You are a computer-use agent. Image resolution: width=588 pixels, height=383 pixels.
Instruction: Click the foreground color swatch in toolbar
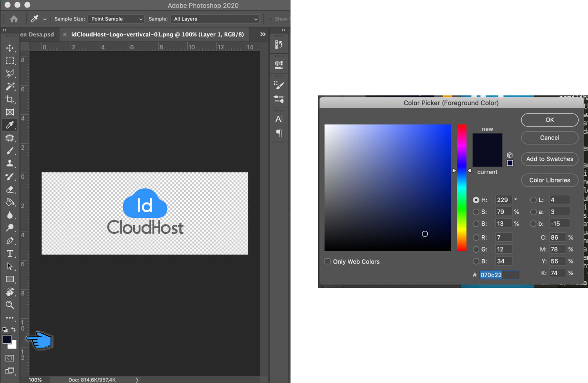click(x=7, y=340)
